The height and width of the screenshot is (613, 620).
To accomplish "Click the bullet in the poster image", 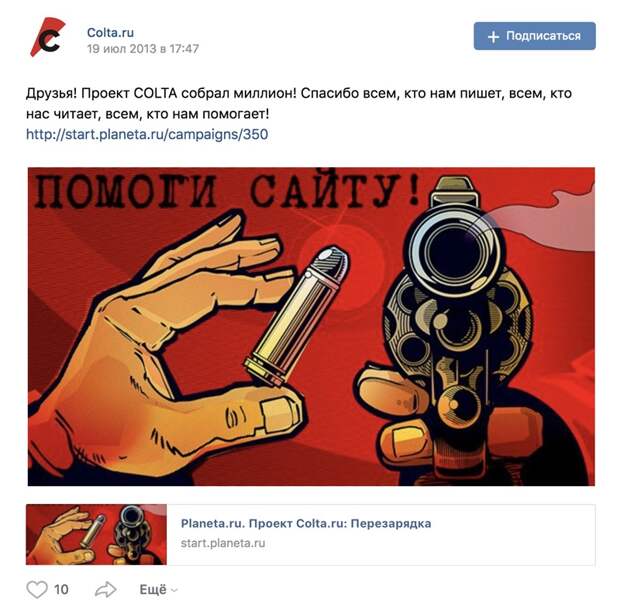I will click(x=297, y=315).
